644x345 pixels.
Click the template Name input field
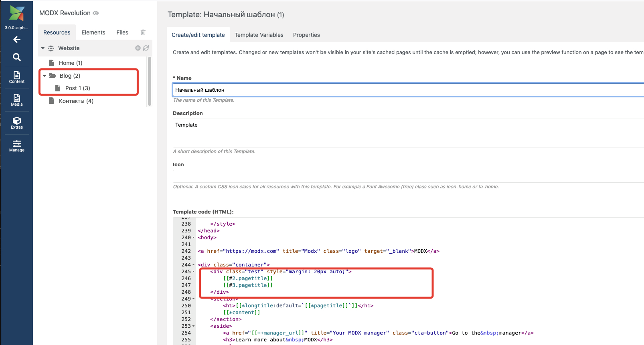(408, 90)
